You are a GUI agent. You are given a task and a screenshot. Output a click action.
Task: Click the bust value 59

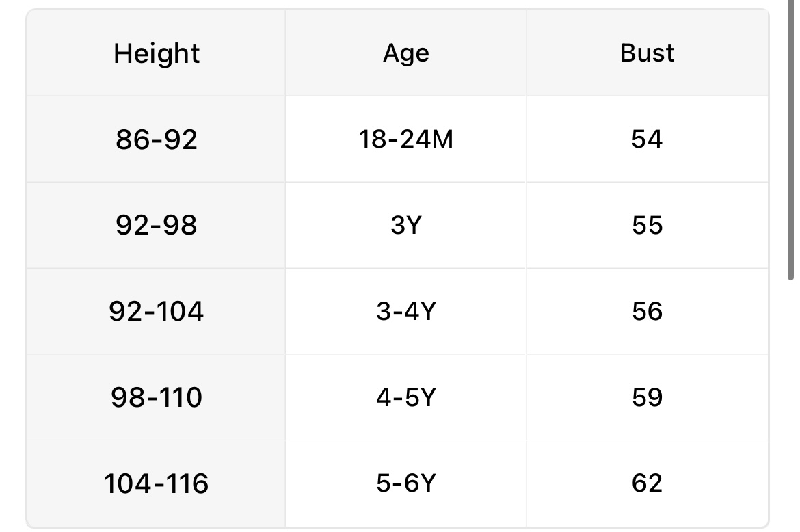pyautogui.click(x=647, y=397)
